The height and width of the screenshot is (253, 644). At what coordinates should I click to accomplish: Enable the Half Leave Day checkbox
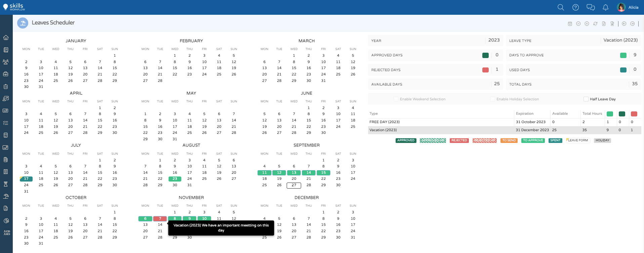586,99
